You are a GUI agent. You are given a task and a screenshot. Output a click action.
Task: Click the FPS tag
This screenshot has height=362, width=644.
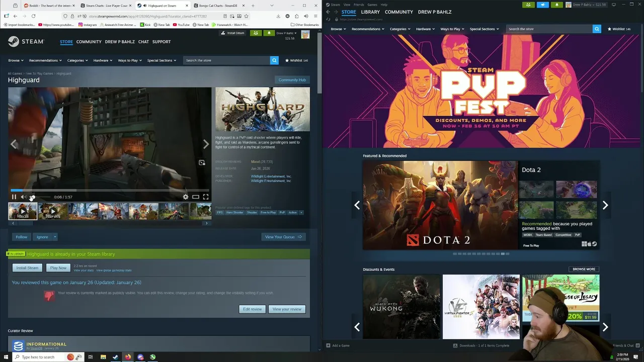(x=220, y=213)
